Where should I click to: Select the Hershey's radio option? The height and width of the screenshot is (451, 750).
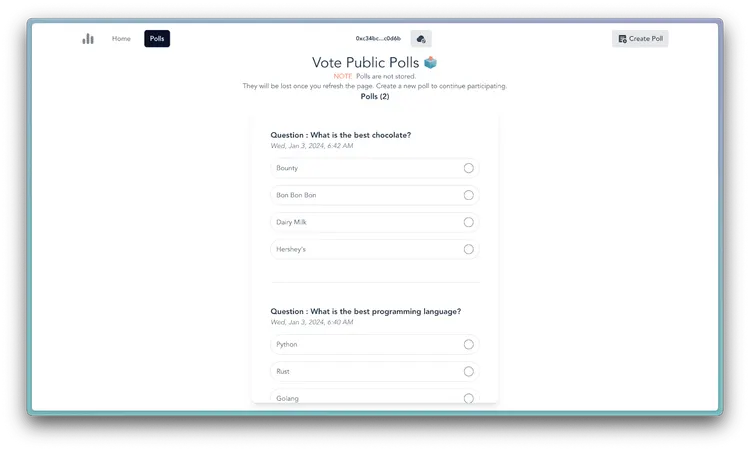point(469,249)
